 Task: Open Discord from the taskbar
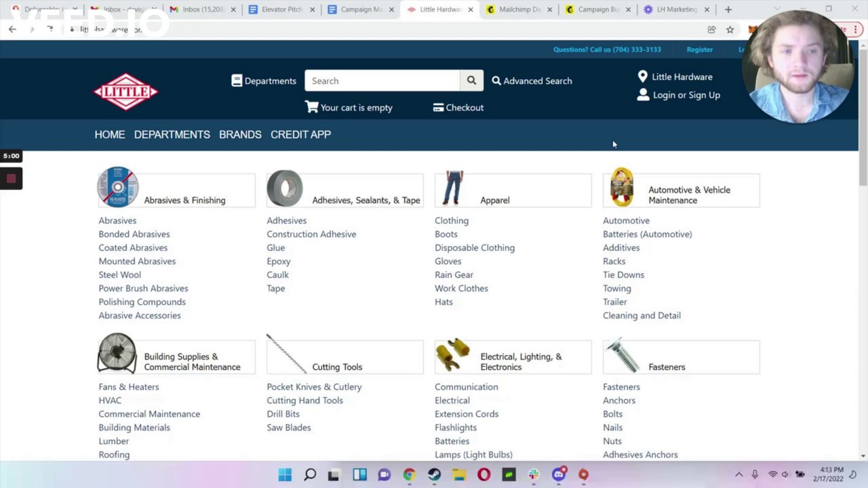click(x=559, y=474)
